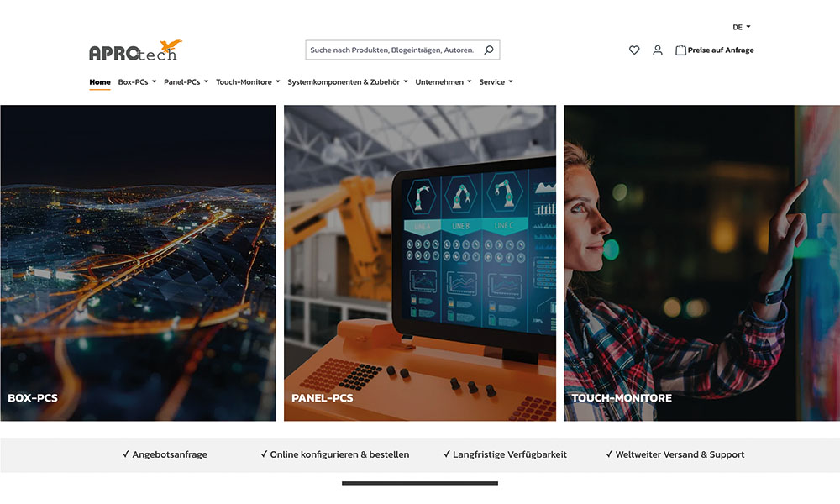Open the Touch-Monitore menu
840x504 pixels.
(x=247, y=81)
